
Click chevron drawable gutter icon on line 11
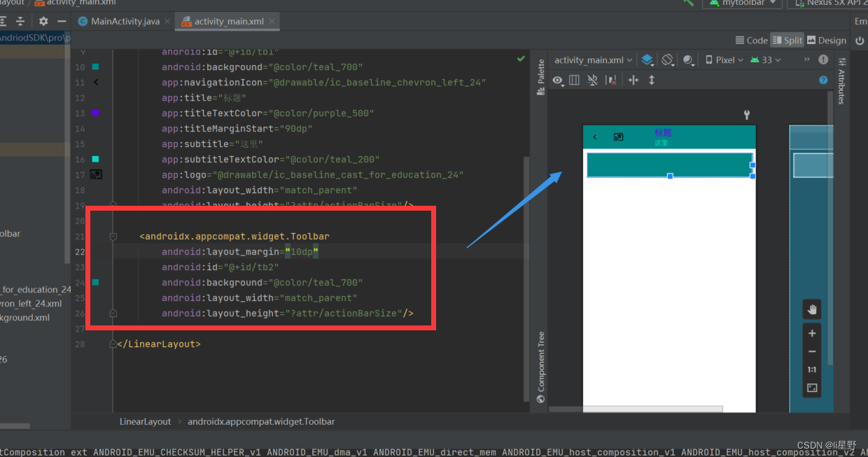click(95, 83)
